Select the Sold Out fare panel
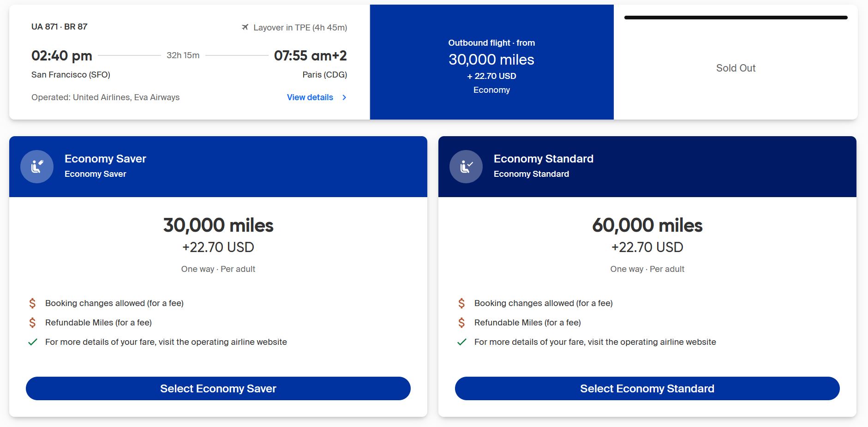This screenshot has width=868, height=427. 736,68
